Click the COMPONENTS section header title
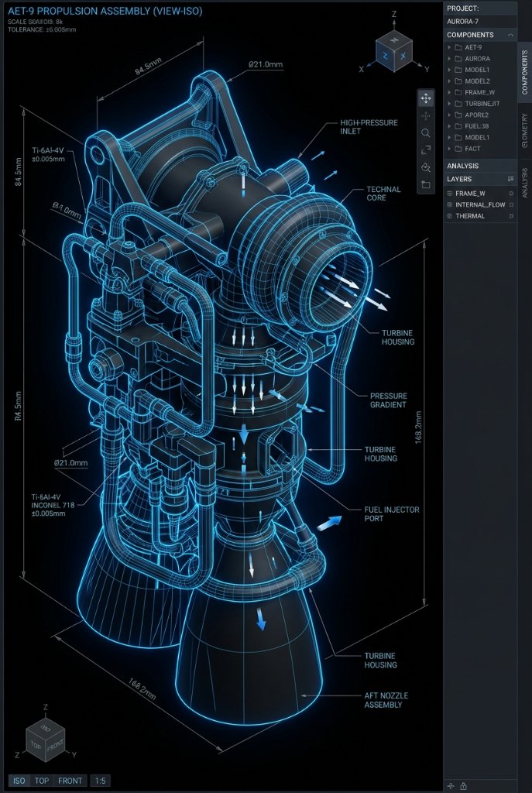This screenshot has width=532, height=793. tap(470, 35)
